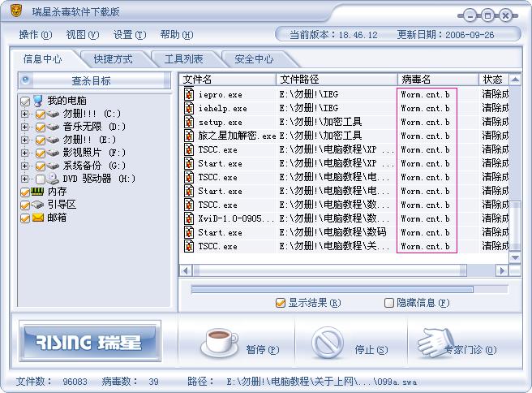
Task: Click the DVD drive icon for (H:)
Action: click(x=53, y=179)
